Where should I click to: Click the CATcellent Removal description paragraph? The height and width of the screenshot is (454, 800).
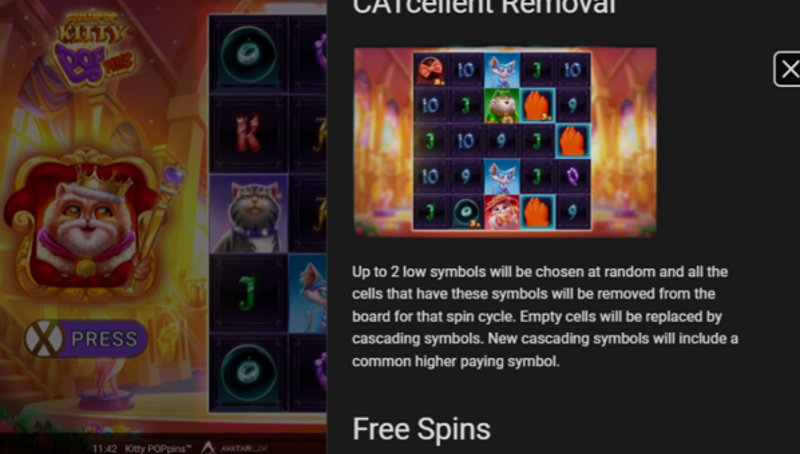[545, 316]
